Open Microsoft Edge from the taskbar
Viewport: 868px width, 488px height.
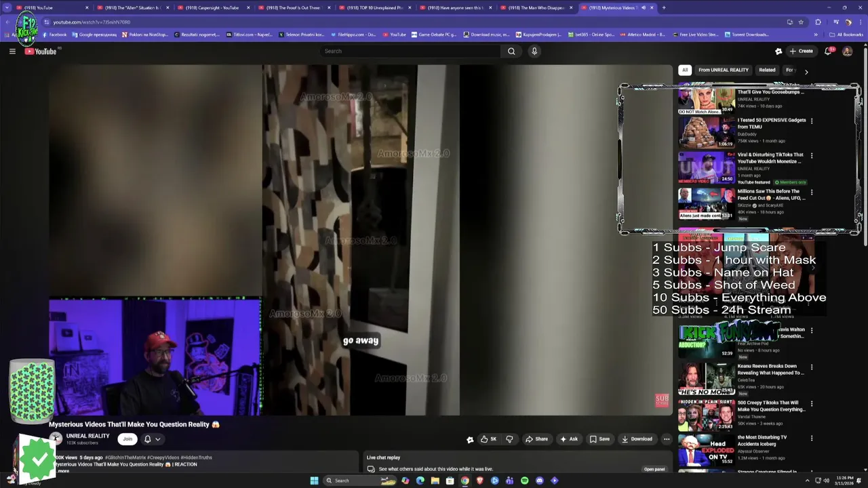coord(420,481)
